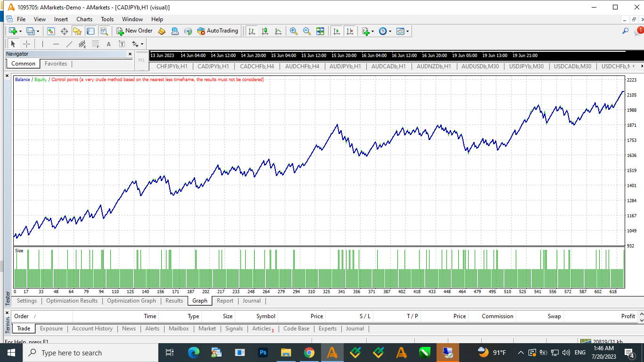Open the search magnifier at top right
The image size is (644, 362).
pyautogui.click(x=626, y=31)
